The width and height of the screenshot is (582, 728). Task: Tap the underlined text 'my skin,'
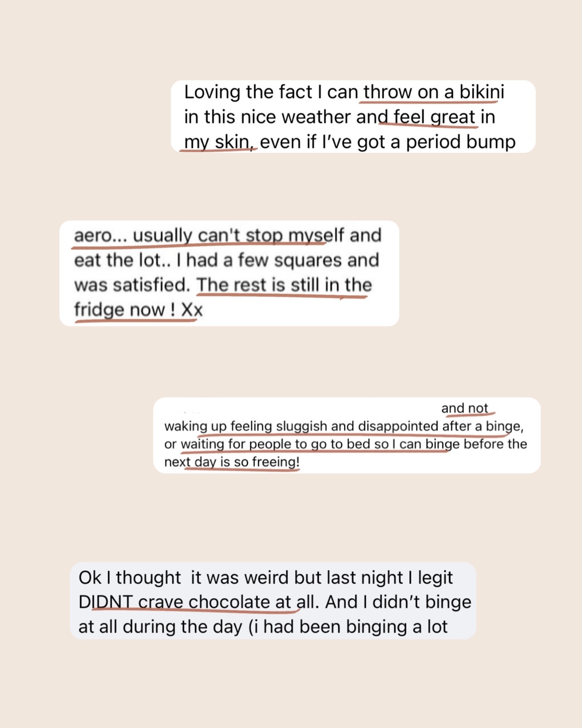[x=219, y=142]
